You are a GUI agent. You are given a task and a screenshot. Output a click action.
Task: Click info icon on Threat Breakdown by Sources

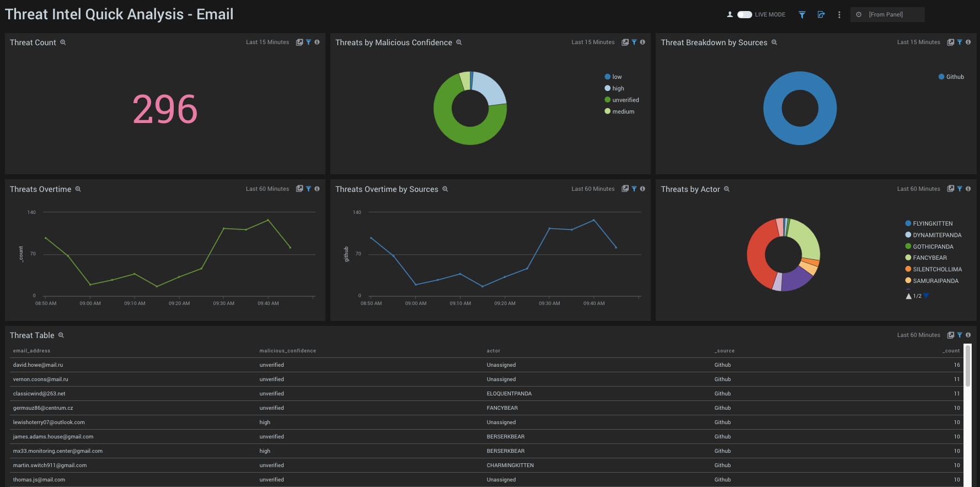(x=968, y=42)
